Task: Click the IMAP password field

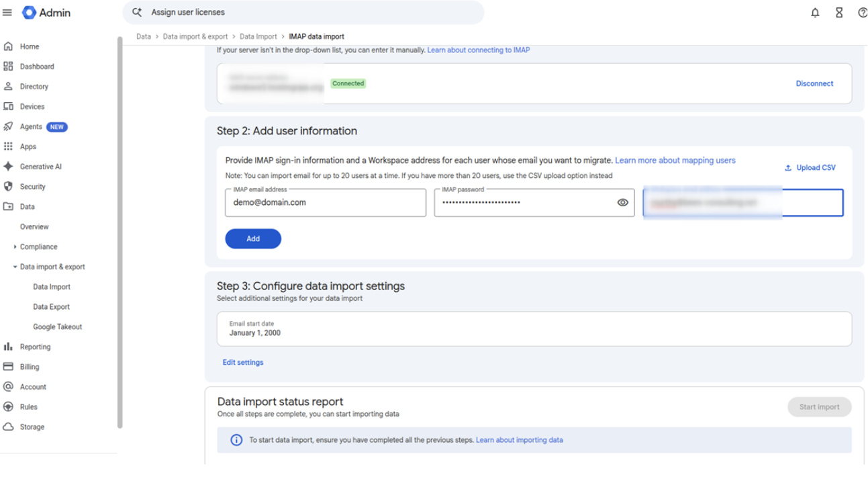Action: (534, 202)
